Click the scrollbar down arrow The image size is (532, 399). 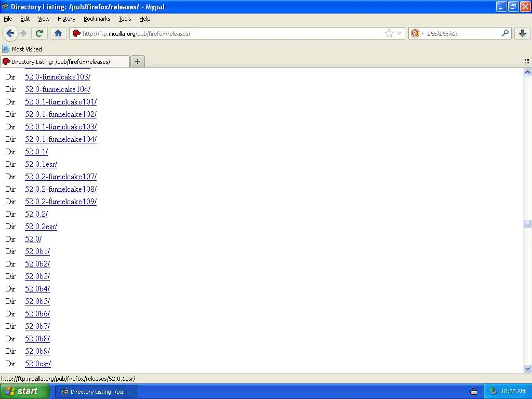(527, 368)
